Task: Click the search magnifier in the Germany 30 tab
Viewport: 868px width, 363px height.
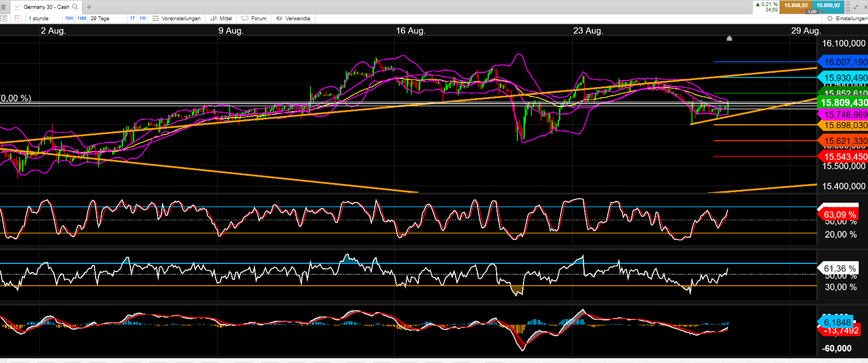Action: (x=75, y=7)
